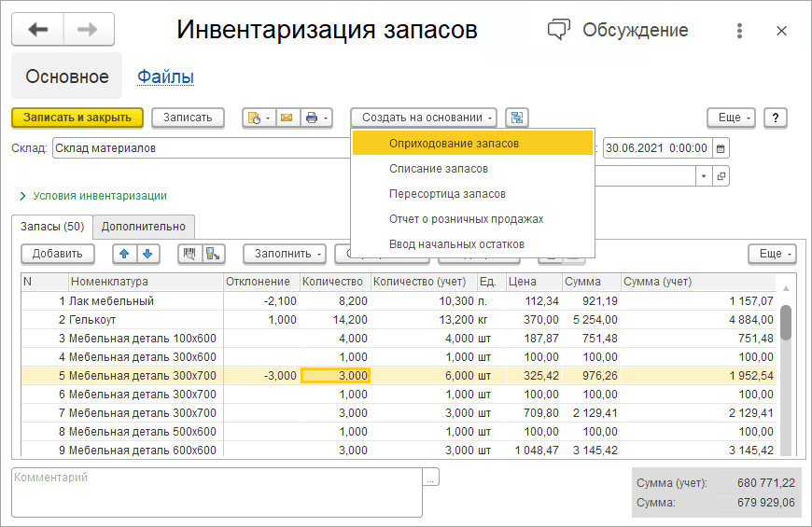Open the Файлы link
Viewport: 812px width, 527px height.
[165, 76]
